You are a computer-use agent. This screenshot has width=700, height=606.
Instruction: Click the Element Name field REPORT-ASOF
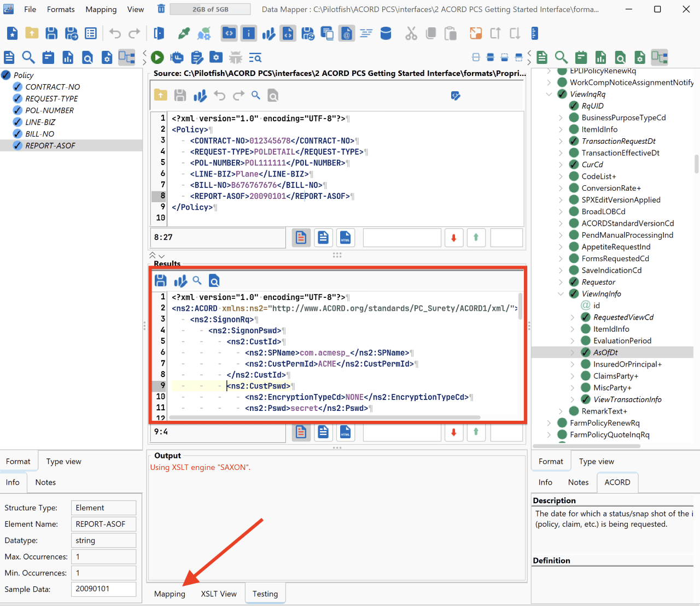[x=103, y=524]
